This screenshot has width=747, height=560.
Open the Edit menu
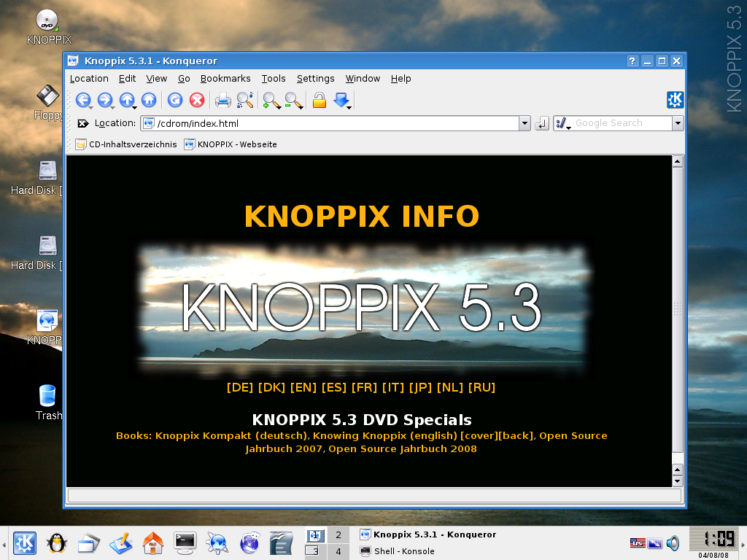[127, 79]
